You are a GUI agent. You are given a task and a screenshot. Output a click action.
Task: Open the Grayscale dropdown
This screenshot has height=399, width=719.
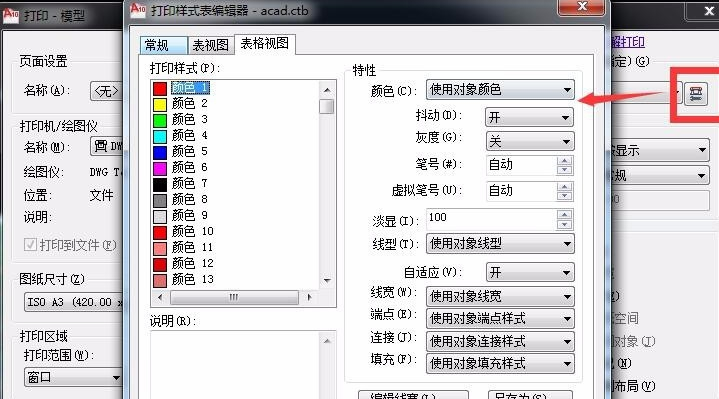coord(529,141)
